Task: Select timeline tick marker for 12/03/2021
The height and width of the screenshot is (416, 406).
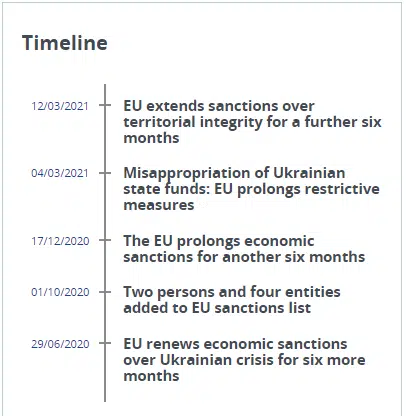Action: [105, 105]
